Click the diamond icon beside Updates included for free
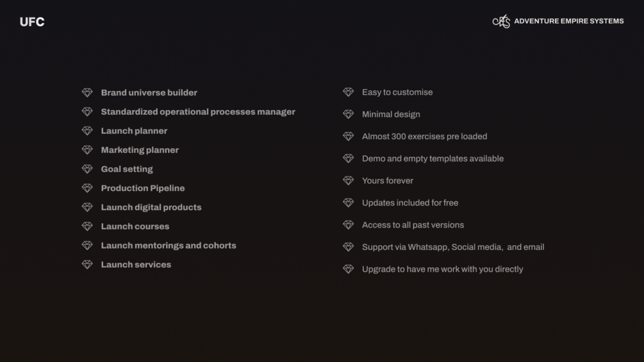The width and height of the screenshot is (644, 362). pos(348,203)
